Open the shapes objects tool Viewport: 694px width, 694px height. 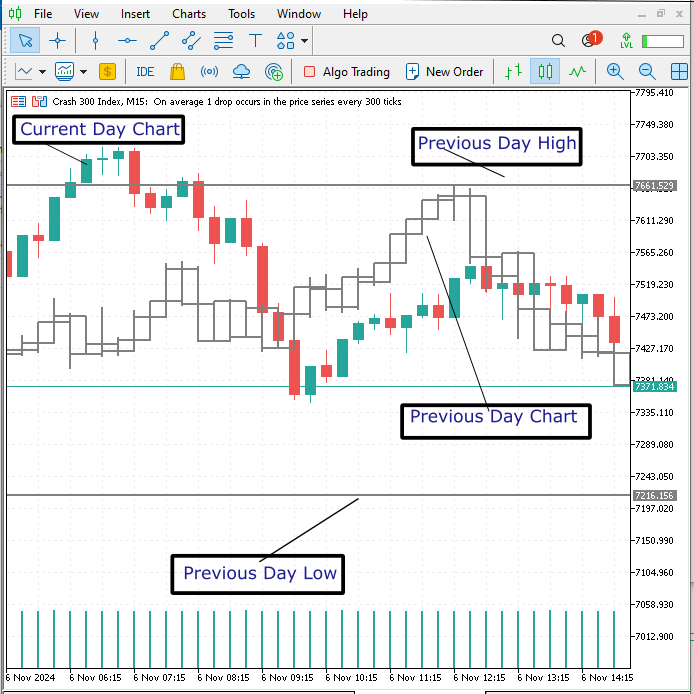tap(285, 41)
